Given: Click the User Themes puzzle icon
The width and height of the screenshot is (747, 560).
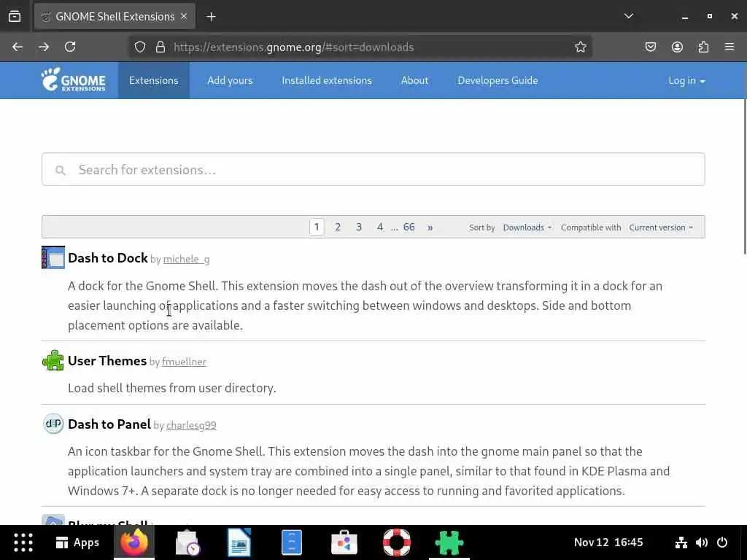Looking at the screenshot, I should pos(53,360).
